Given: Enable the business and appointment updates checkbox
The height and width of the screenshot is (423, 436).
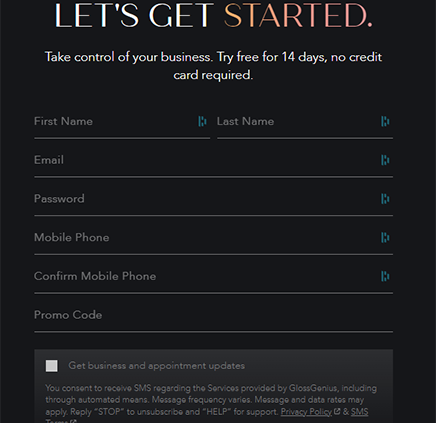Looking at the screenshot, I should [x=52, y=366].
